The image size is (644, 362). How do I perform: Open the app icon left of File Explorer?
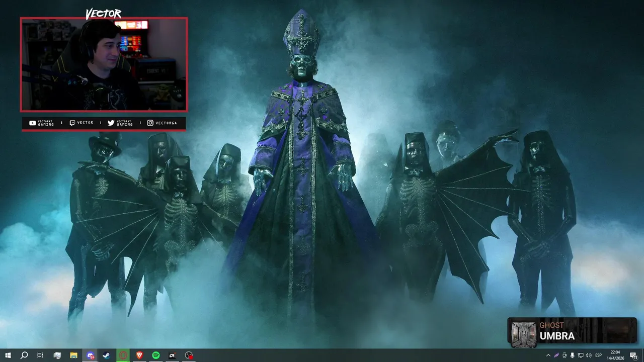click(x=57, y=355)
